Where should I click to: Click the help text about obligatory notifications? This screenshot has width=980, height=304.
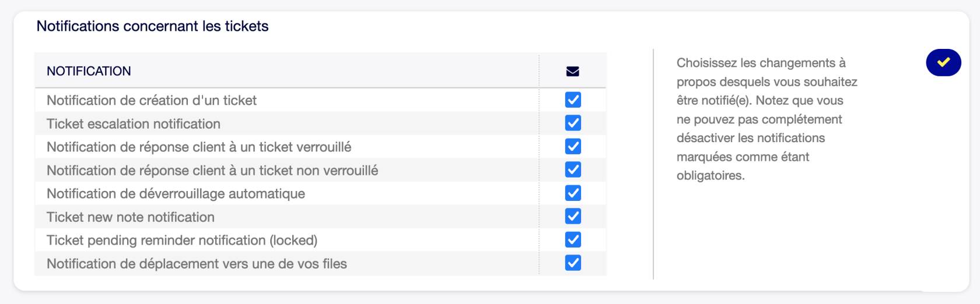click(x=766, y=119)
